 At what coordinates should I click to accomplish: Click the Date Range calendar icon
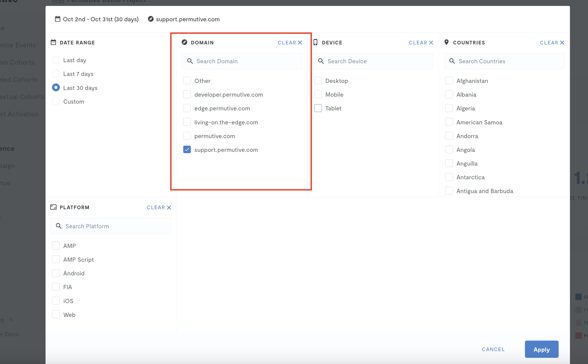click(53, 42)
